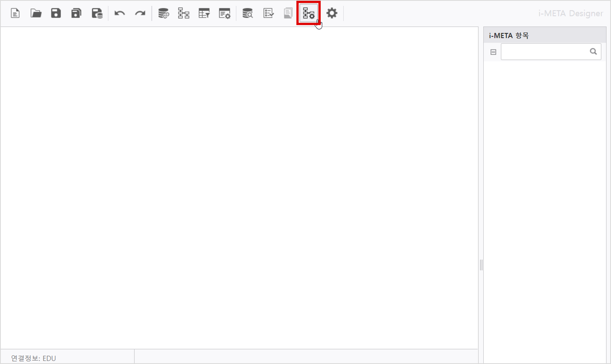Viewport: 611px width, 364px height.
Task: Click the i-META item search field
Action: pyautogui.click(x=551, y=52)
